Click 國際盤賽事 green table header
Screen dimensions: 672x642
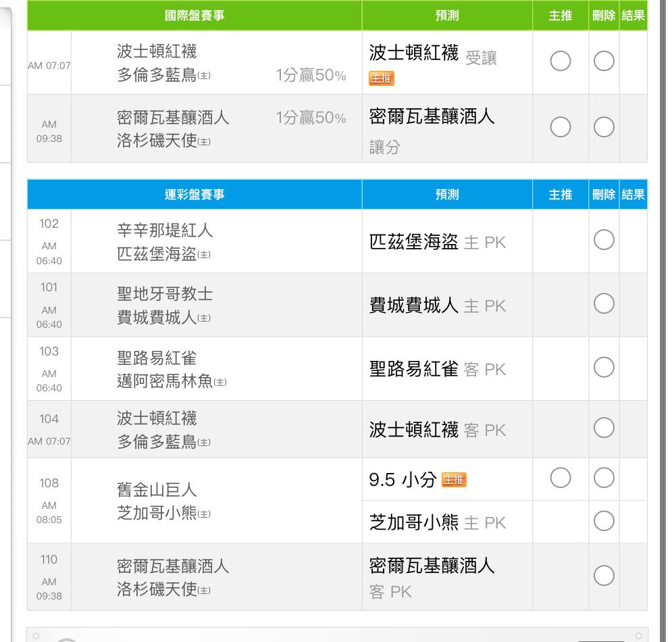click(x=195, y=16)
